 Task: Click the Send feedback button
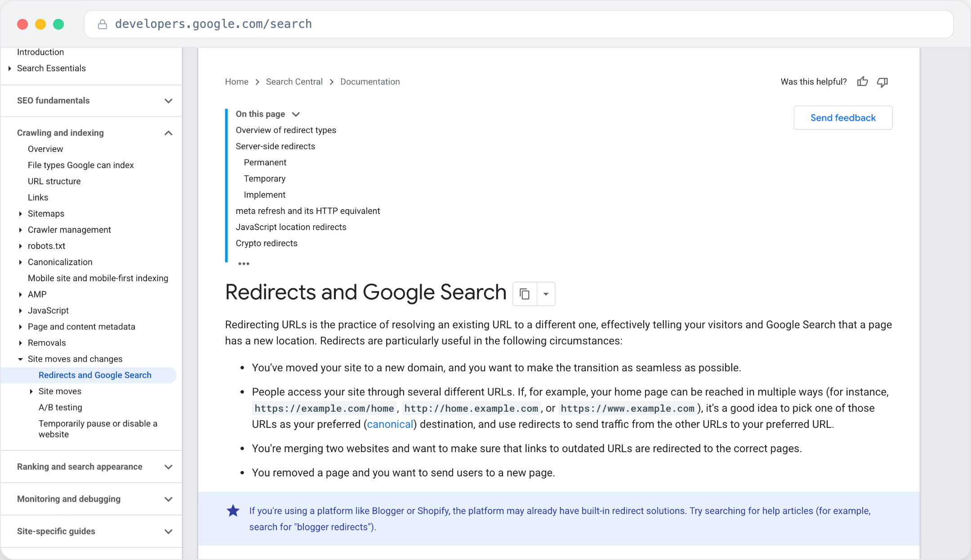[x=843, y=118]
